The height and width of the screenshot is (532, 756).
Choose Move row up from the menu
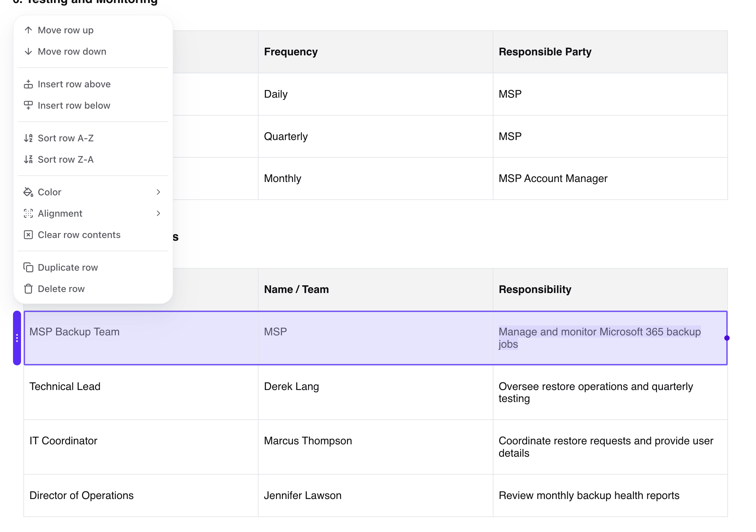[93, 30]
